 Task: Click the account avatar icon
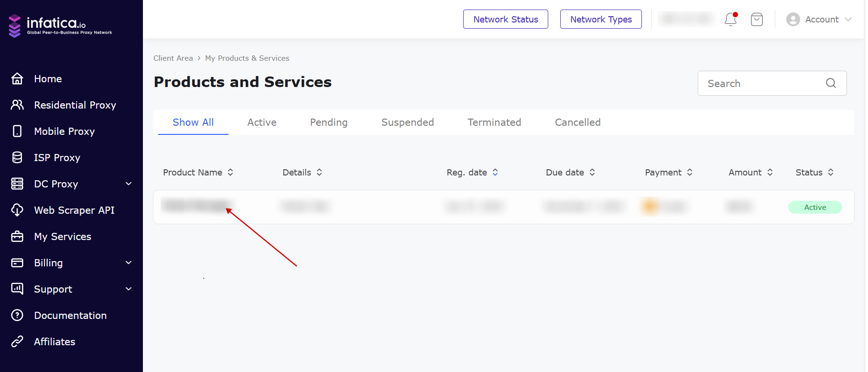(x=793, y=19)
